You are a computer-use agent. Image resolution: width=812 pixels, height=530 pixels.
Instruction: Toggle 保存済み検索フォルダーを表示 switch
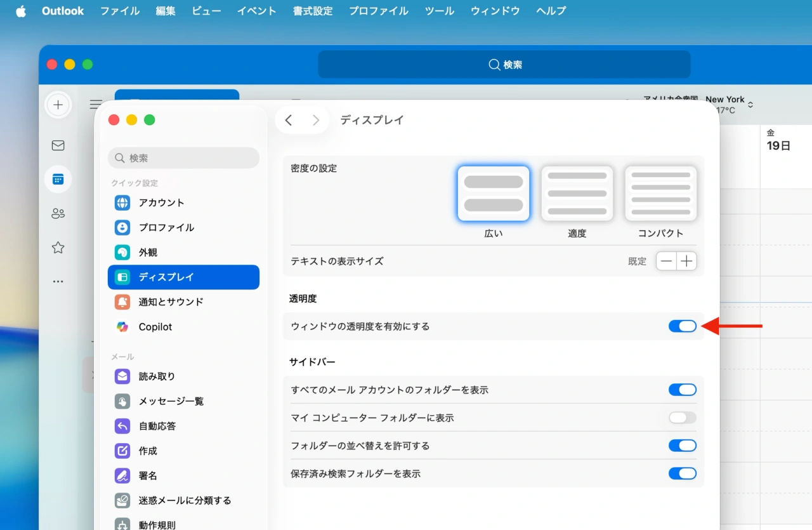[x=683, y=474]
